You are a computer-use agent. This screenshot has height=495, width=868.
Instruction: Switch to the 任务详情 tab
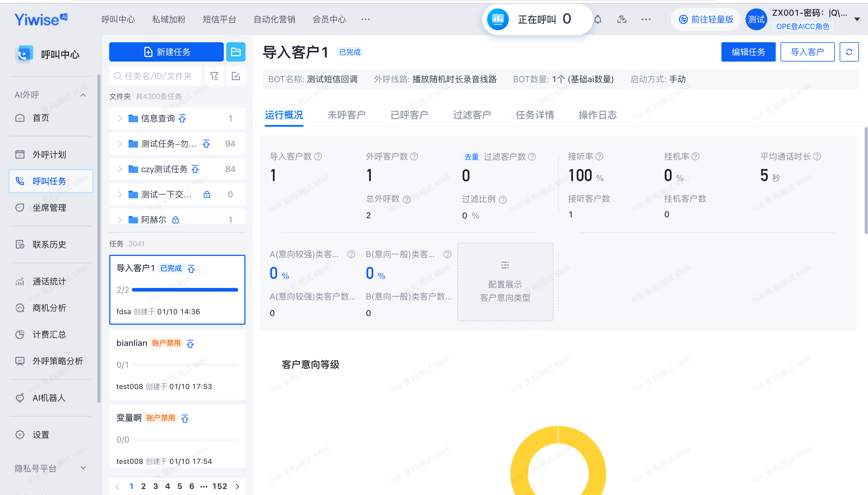pyautogui.click(x=535, y=115)
